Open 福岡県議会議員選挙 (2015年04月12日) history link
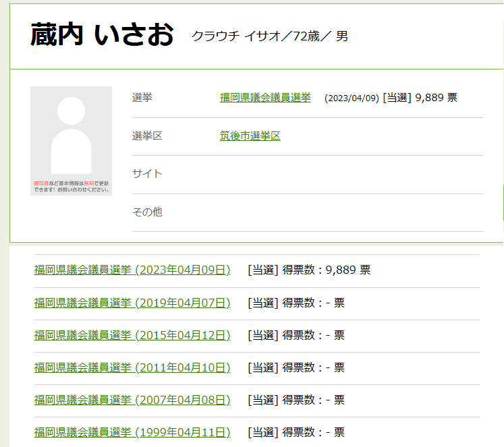 pos(132,335)
